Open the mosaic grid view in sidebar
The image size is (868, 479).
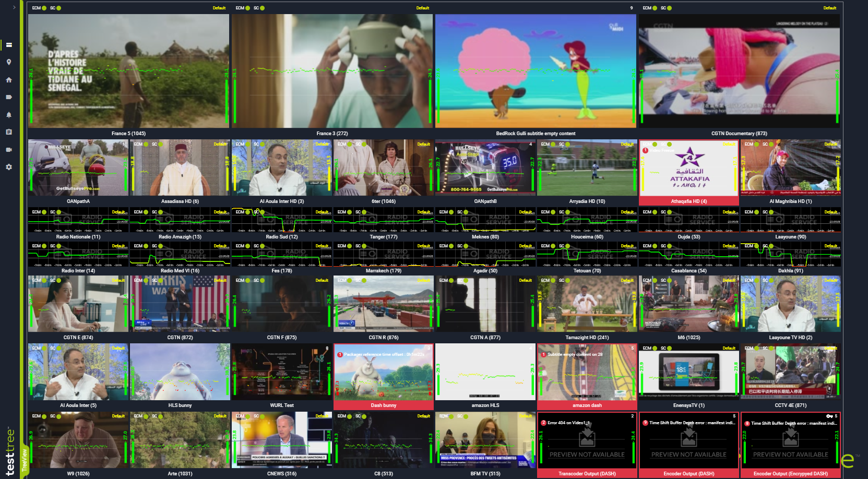tap(9, 45)
